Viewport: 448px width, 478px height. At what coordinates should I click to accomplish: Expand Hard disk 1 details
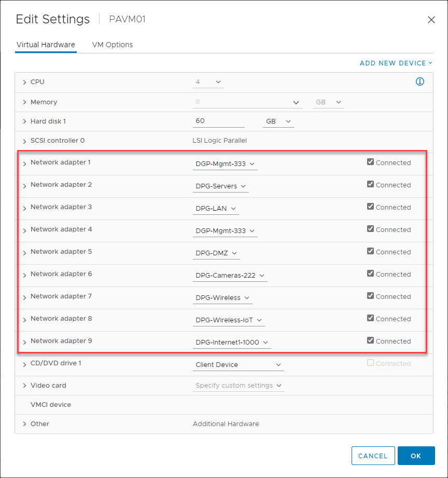(x=24, y=121)
